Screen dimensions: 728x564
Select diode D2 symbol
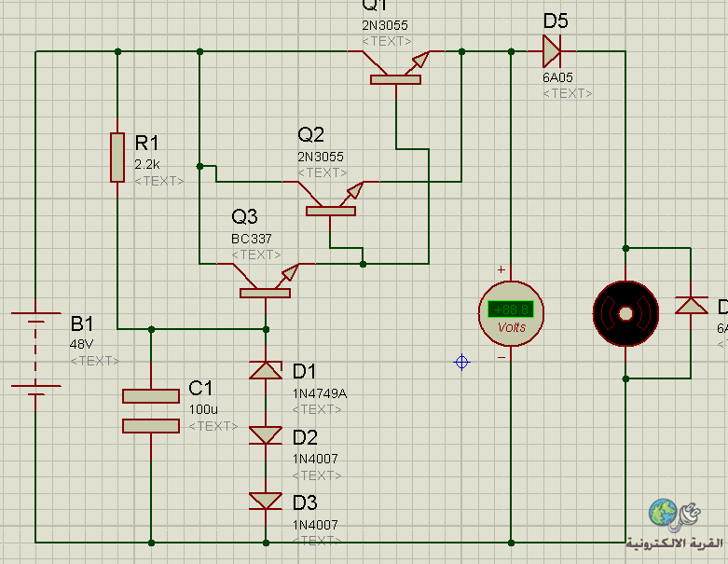(266, 436)
